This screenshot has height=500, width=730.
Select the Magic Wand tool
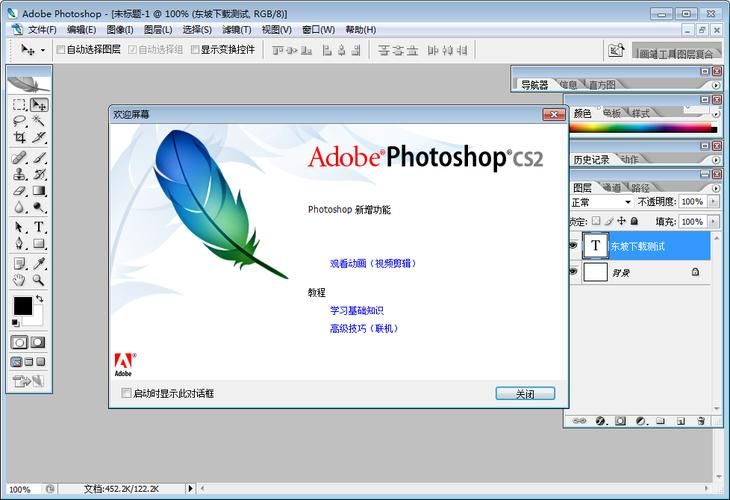(39, 121)
